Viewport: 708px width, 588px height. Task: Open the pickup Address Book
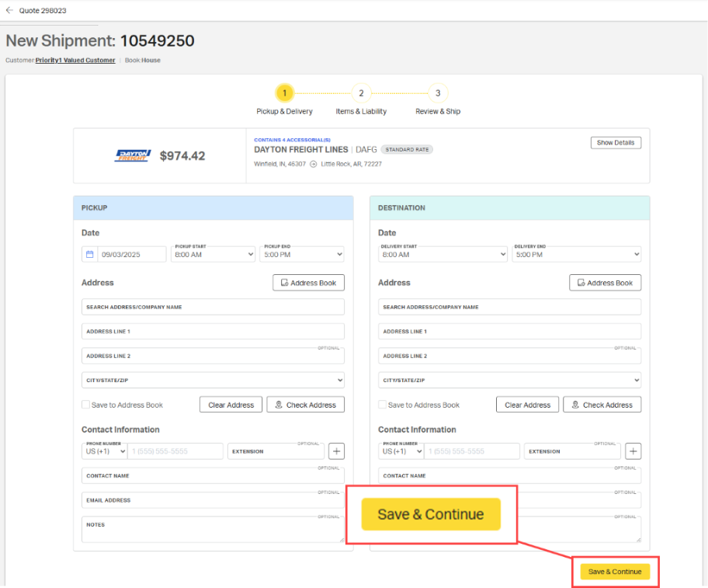308,283
